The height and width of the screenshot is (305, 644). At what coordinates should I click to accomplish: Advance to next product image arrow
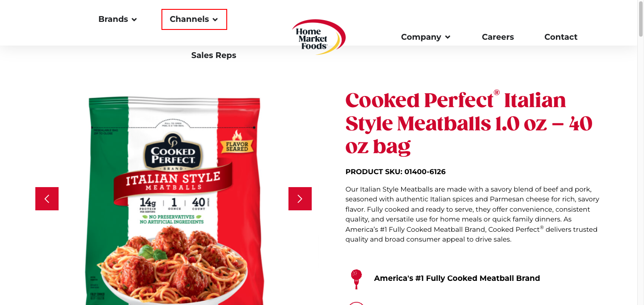pyautogui.click(x=300, y=199)
